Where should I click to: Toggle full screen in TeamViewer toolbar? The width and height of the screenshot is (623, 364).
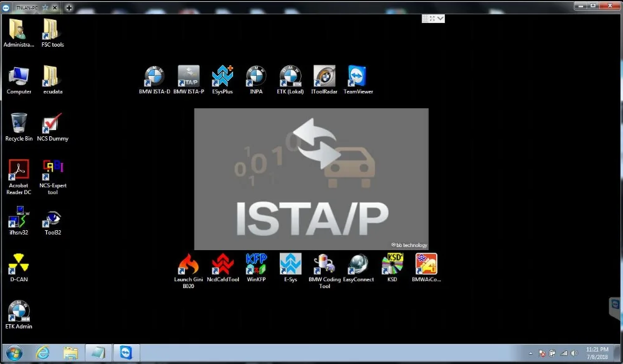click(432, 19)
